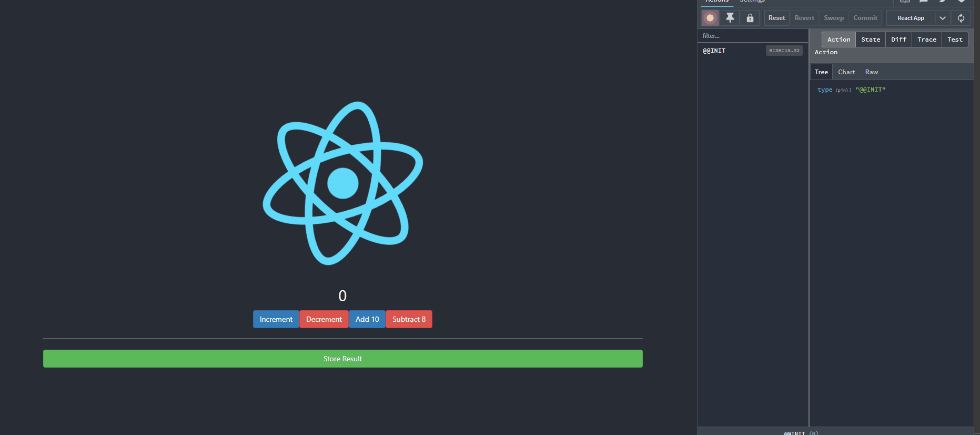Click the green Store Result button

tap(343, 359)
